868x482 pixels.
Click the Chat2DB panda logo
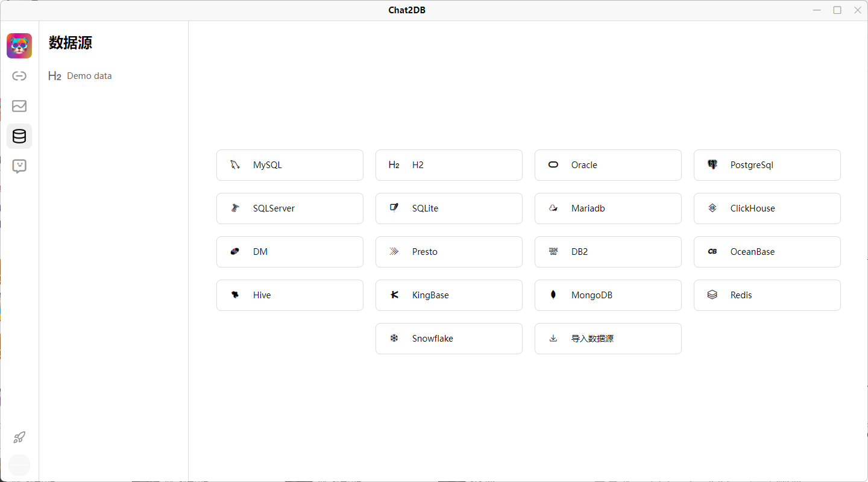pos(19,46)
